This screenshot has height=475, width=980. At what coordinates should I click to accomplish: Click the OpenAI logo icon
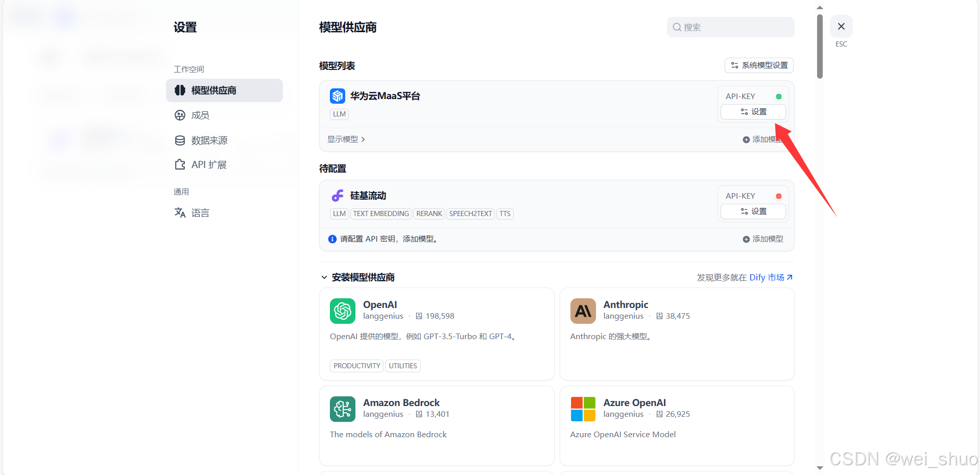click(x=343, y=311)
